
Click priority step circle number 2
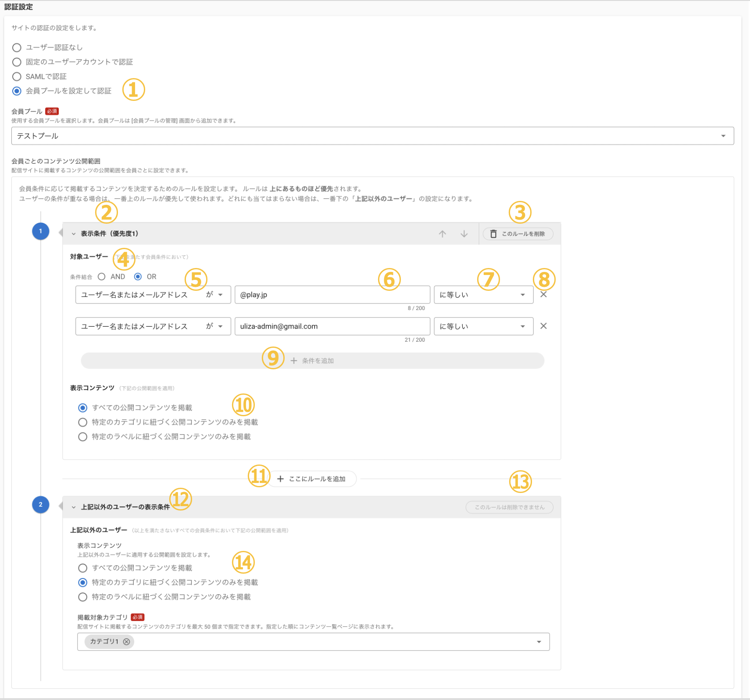point(40,505)
